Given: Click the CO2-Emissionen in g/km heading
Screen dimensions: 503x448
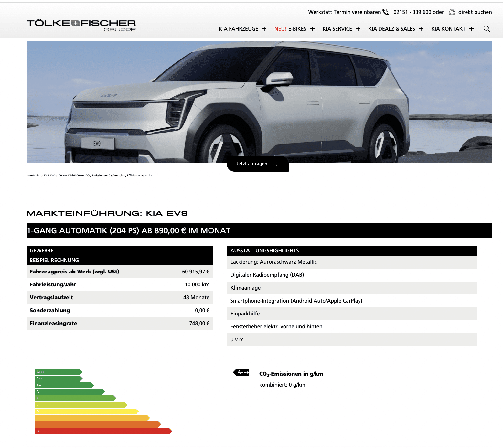Looking at the screenshot, I should [291, 374].
